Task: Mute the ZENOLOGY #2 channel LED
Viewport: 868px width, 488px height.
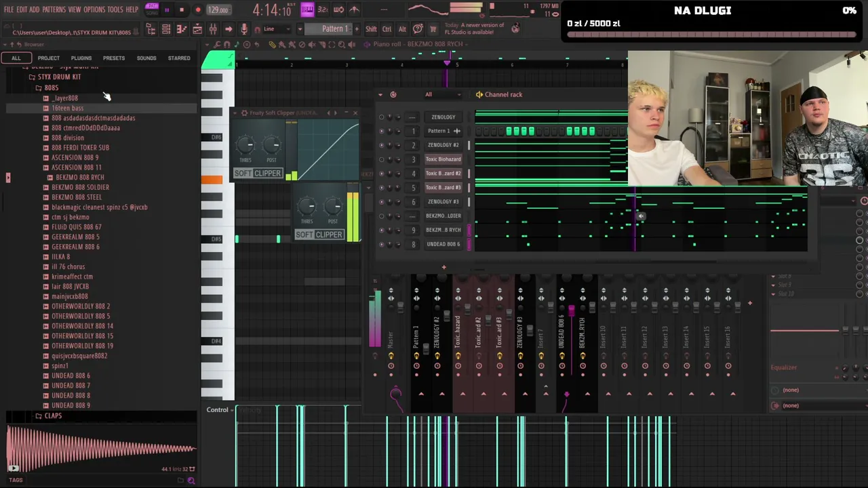Action: pyautogui.click(x=381, y=145)
